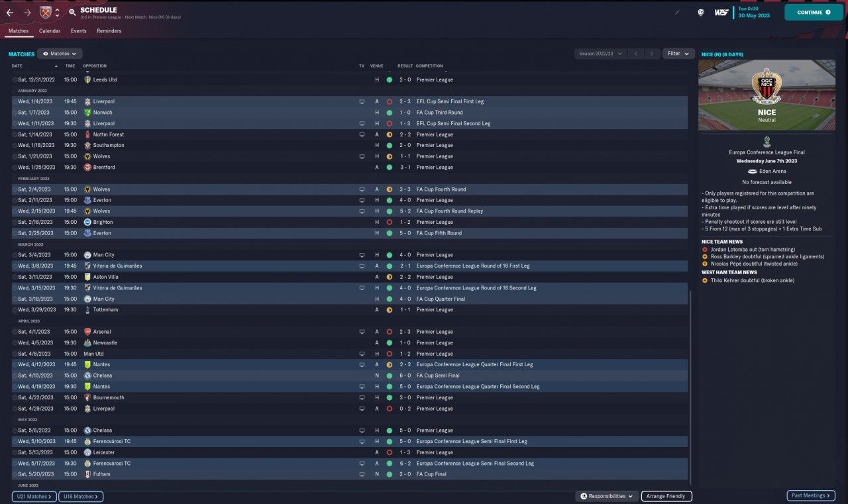Click the Aston Villa badge on 3/11/2023 row

[87, 277]
